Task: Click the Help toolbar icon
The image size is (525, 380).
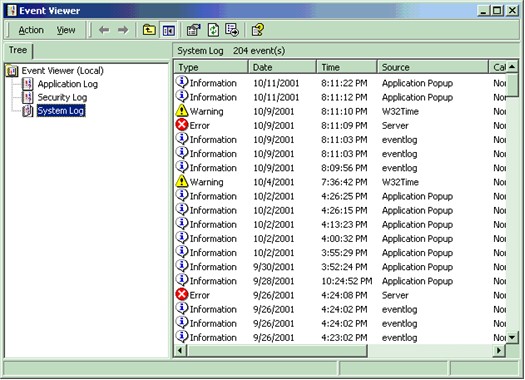Action: coord(258,30)
